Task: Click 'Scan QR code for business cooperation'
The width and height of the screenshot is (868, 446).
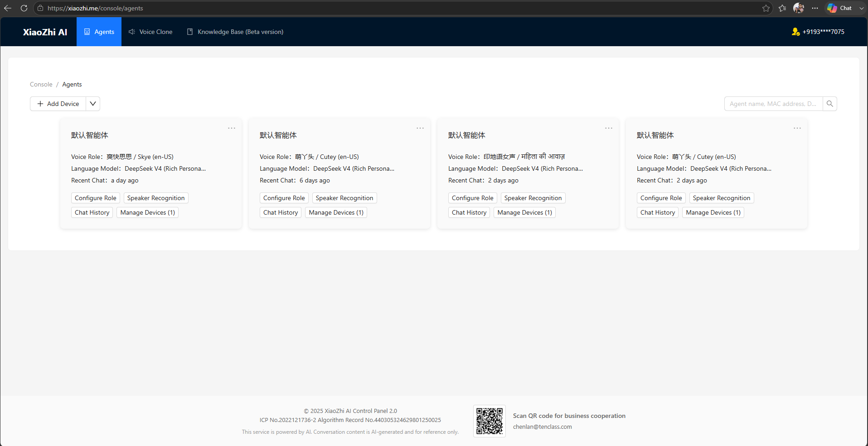Action: [x=569, y=416]
